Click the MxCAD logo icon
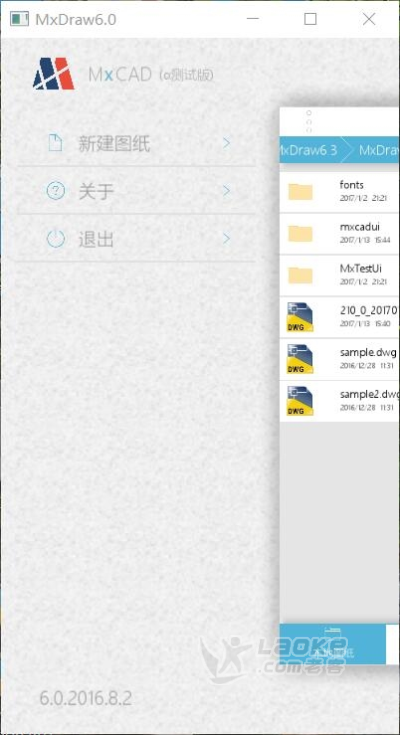The image size is (400, 735). point(53,74)
